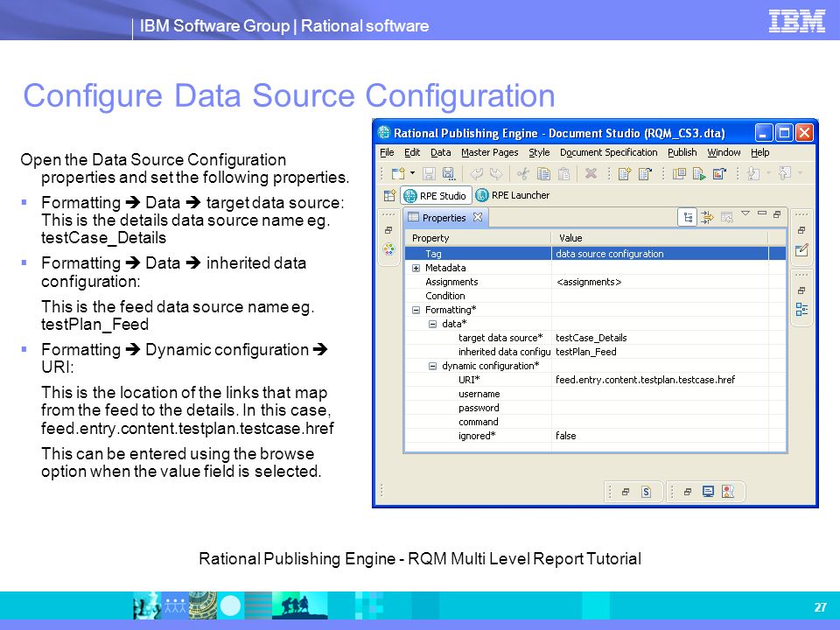
Task: Open the Style menu
Action: point(539,152)
